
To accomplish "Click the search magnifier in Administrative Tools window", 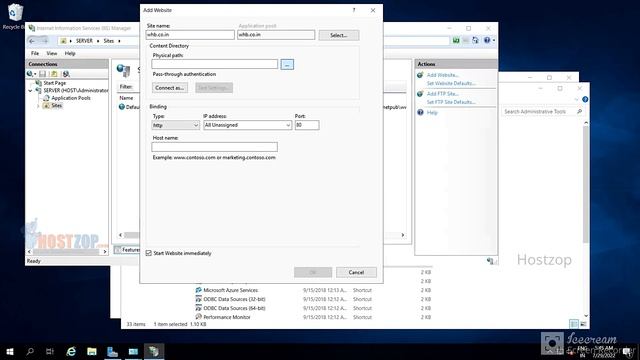I will 580,111.
